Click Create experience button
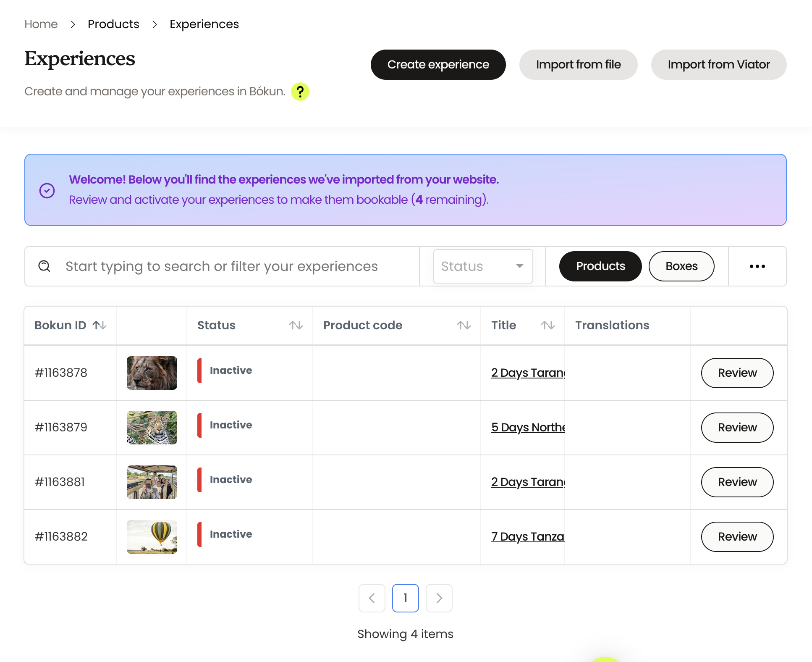Viewport: 812px width, 662px height. pyautogui.click(x=438, y=65)
